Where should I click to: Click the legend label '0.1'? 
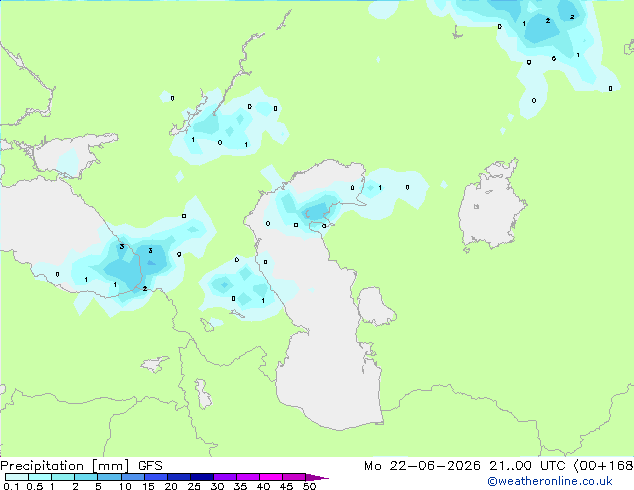click(x=11, y=486)
